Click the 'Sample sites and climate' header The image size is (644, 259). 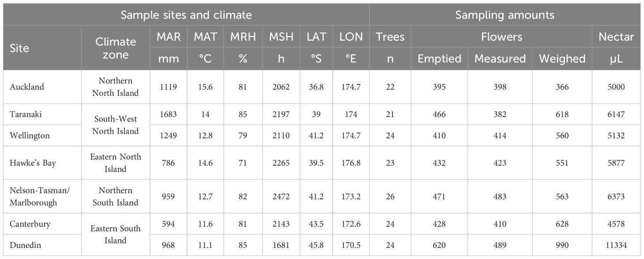click(x=186, y=15)
